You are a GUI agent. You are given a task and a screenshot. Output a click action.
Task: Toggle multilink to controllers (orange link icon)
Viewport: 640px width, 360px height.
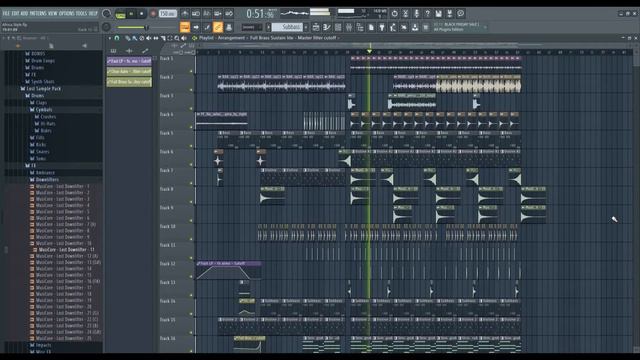pyautogui.click(x=218, y=27)
